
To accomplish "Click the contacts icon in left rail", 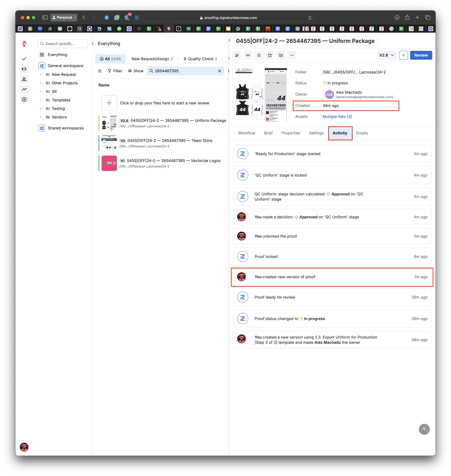I will point(24,79).
